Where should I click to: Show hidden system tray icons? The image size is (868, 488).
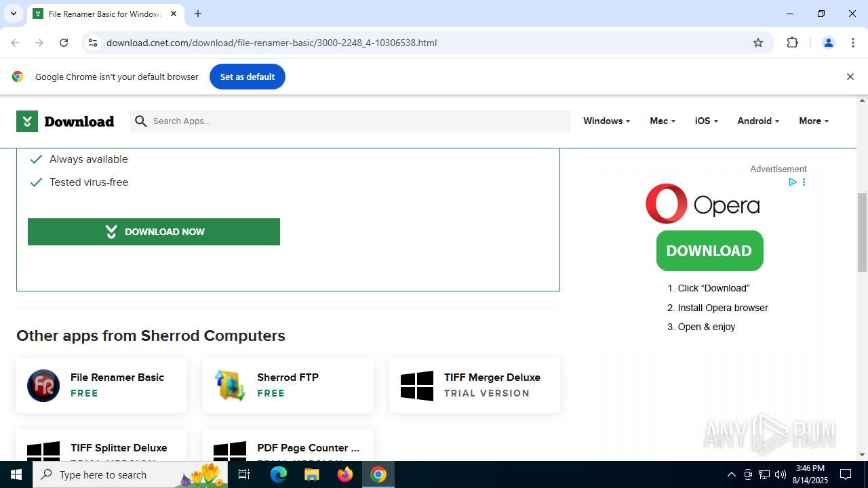[732, 474]
